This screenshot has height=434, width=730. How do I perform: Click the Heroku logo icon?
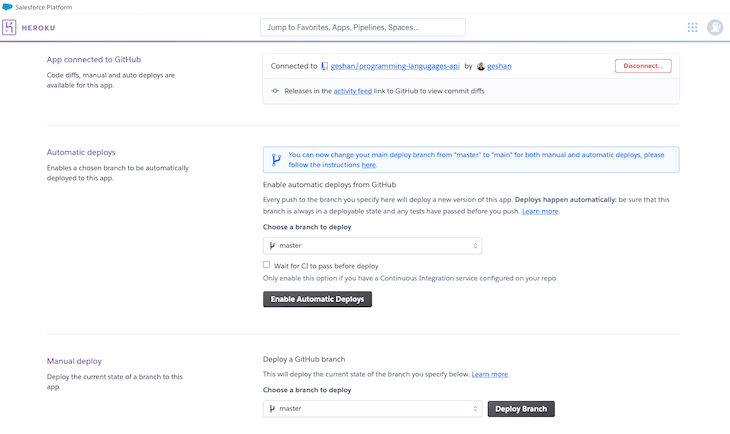pyautogui.click(x=10, y=28)
